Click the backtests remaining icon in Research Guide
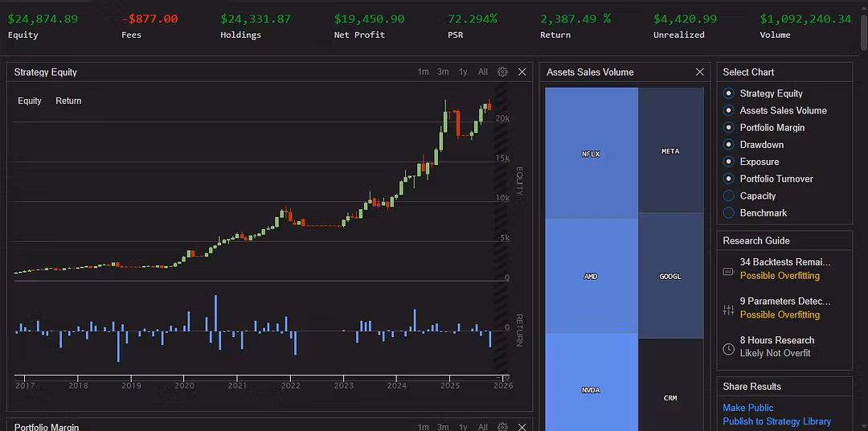This screenshot has width=868, height=431. (728, 271)
